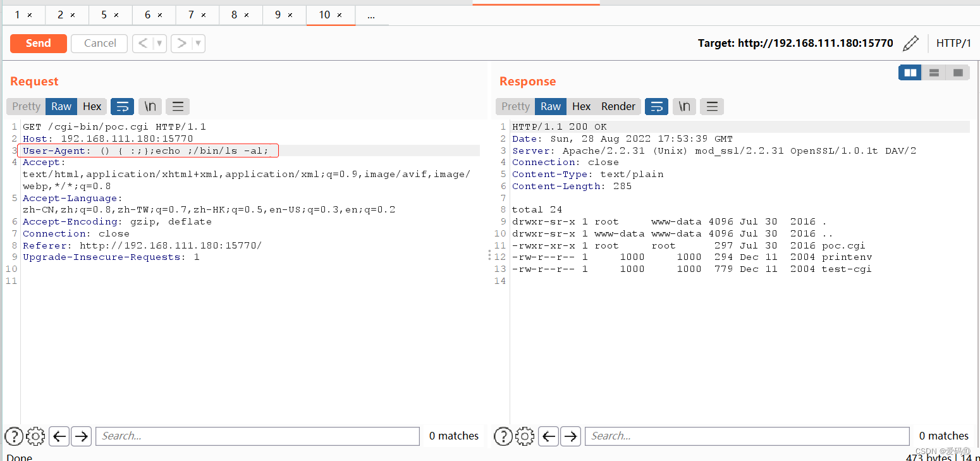The image size is (980, 461).
Task: Select Raw view in Request panel
Action: click(x=61, y=106)
